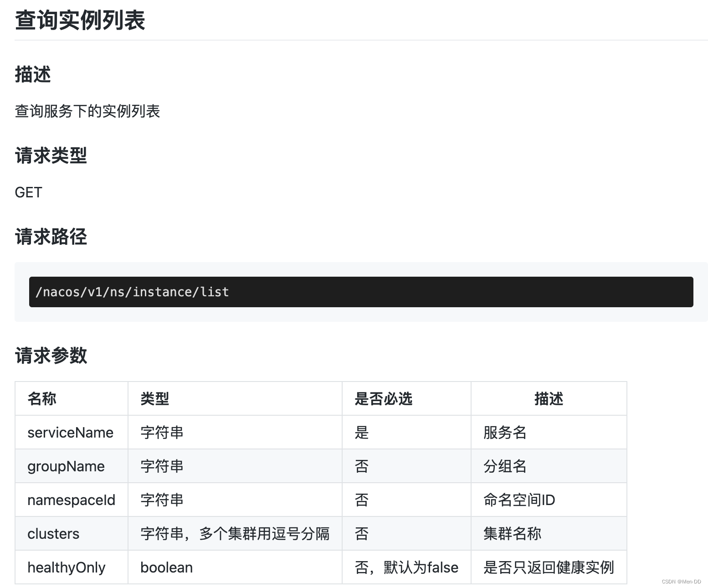Click the 描述 table column header
This screenshot has height=588, width=708.
(549, 398)
